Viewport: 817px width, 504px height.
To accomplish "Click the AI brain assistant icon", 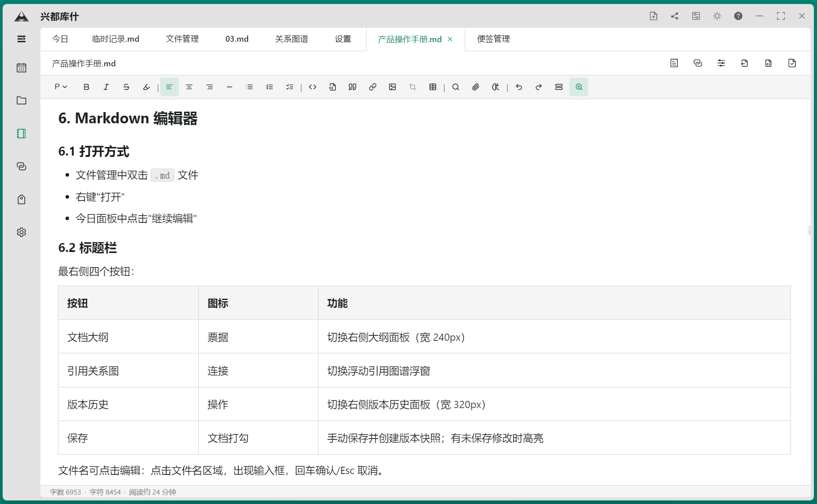I will pos(495,87).
